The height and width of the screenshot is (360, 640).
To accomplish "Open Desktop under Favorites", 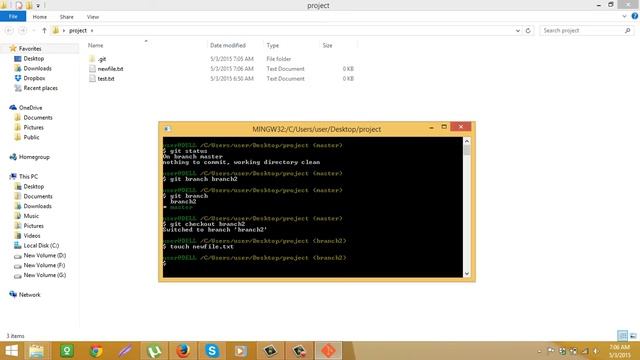I will (x=33, y=58).
